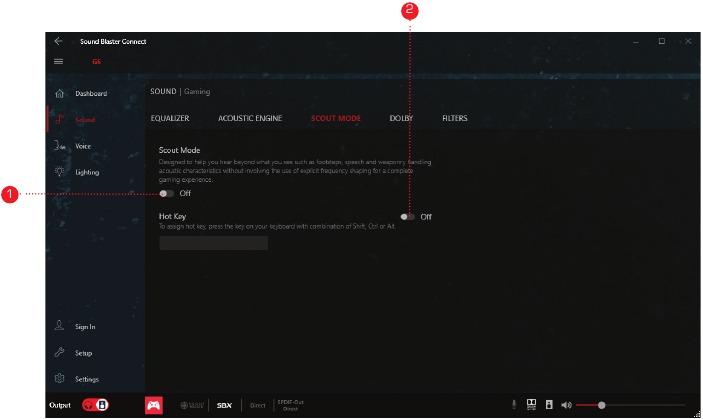Switch output between headphones and speakers
This screenshot has height=419, width=703.
click(x=95, y=405)
